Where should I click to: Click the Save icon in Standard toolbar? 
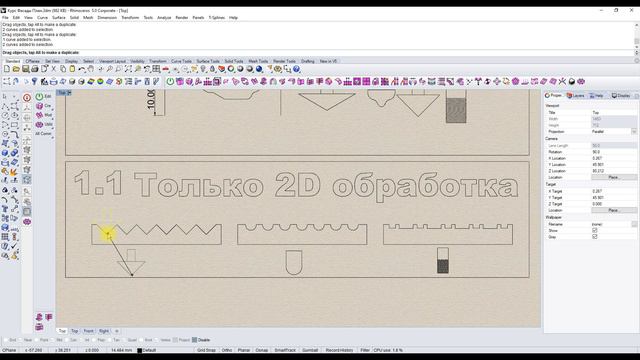(x=25, y=69)
